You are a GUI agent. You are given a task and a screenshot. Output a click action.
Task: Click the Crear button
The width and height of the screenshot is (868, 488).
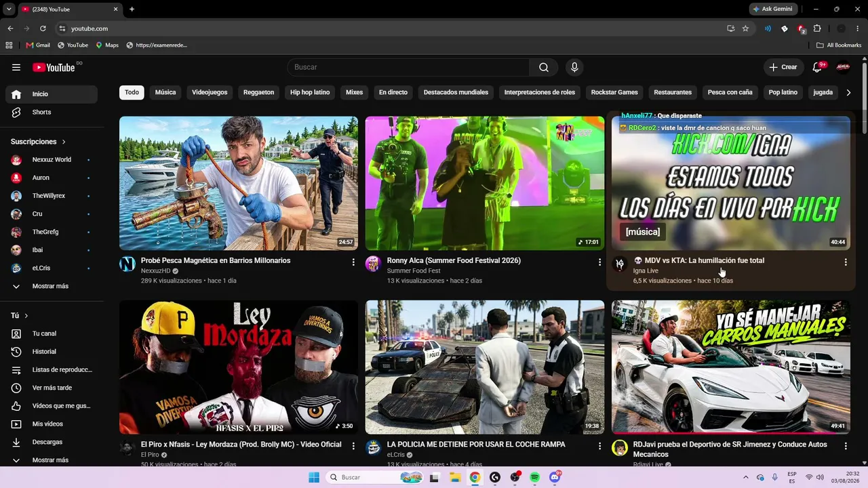click(x=783, y=67)
